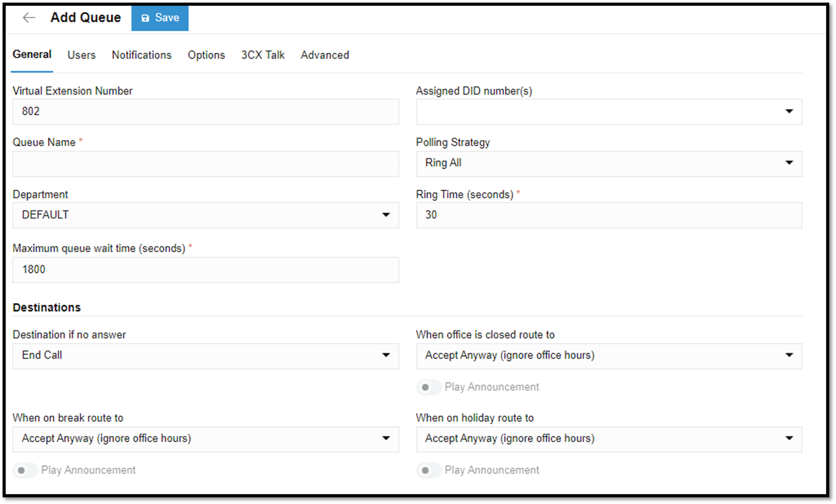Open the Advanced tab

324,55
